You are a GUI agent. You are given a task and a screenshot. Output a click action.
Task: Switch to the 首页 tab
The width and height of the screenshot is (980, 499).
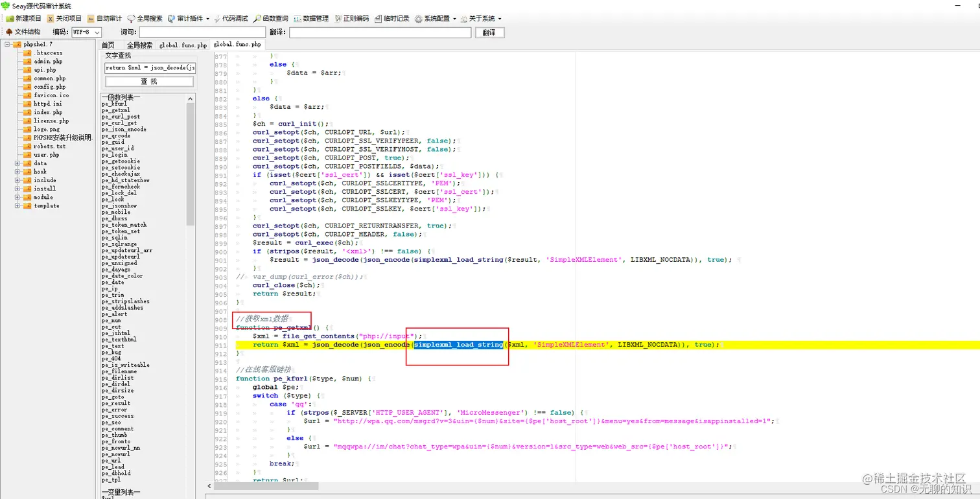(108, 45)
